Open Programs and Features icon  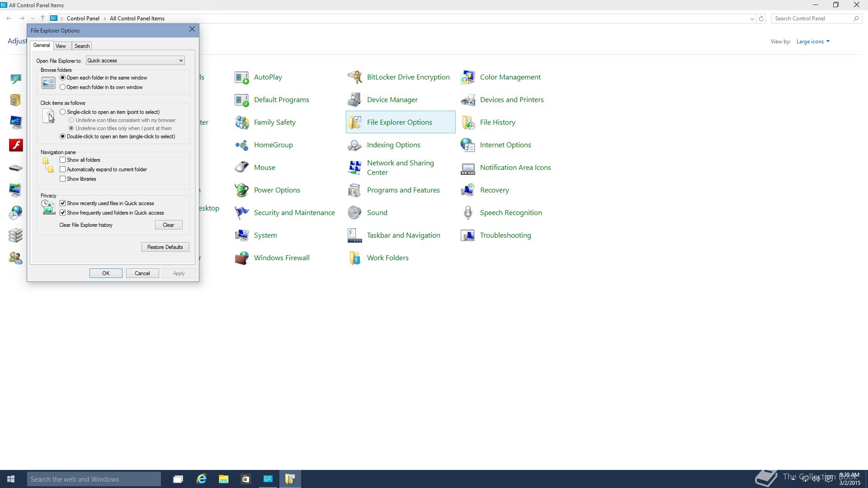pos(355,190)
